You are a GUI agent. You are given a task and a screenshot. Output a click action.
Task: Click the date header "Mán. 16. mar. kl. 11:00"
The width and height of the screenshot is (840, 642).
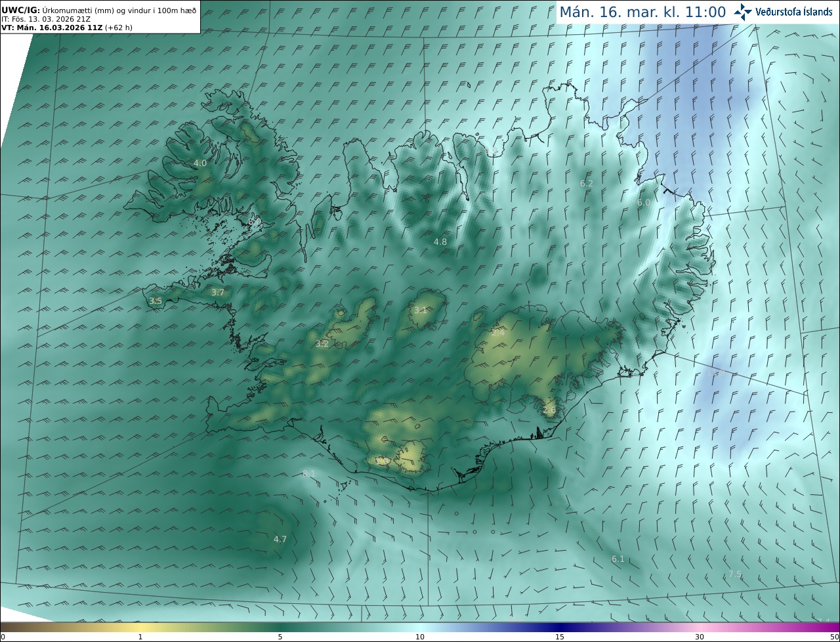point(642,12)
